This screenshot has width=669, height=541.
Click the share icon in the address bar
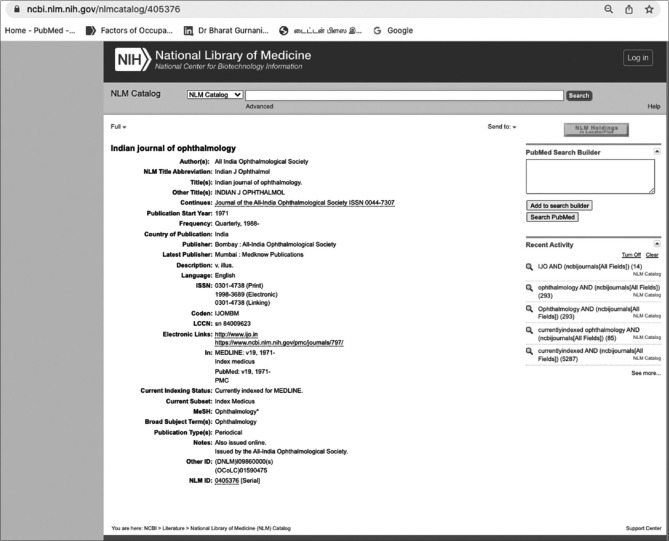tap(629, 9)
